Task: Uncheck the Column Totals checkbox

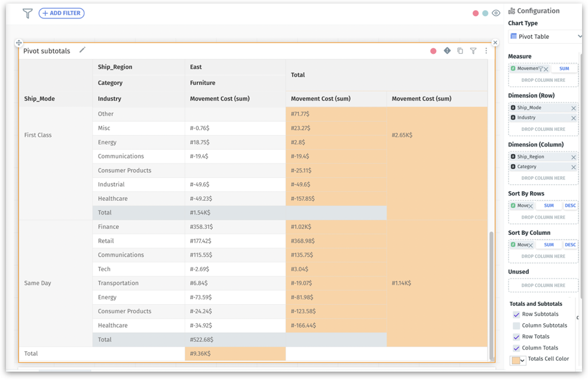Action: pyautogui.click(x=516, y=348)
